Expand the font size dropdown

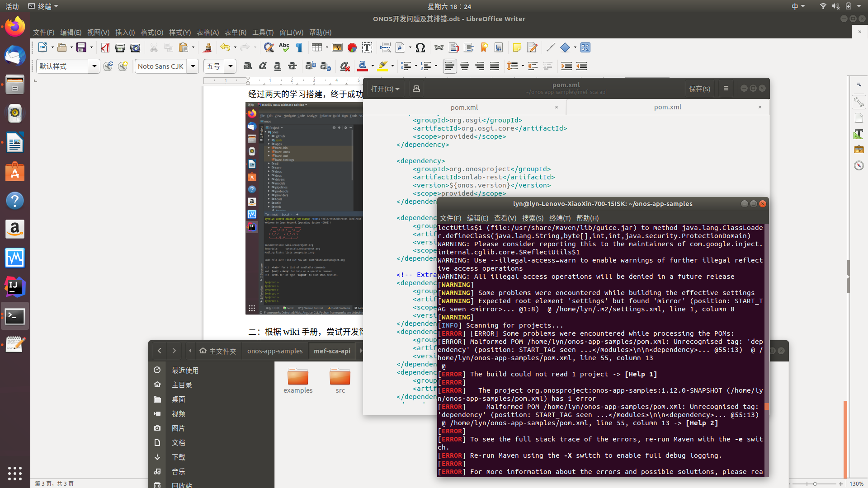[230, 66]
